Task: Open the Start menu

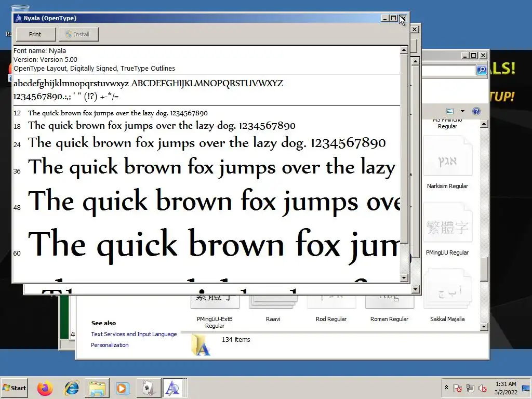Action: pos(14,388)
